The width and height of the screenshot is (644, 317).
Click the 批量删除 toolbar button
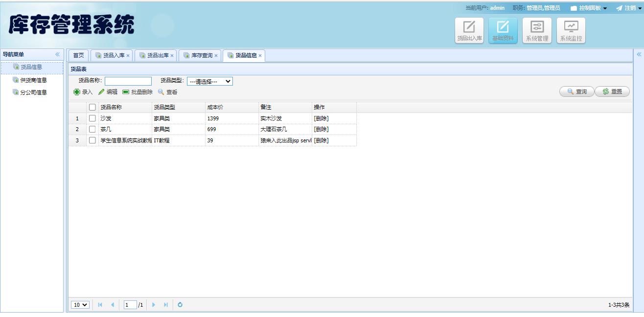138,92
